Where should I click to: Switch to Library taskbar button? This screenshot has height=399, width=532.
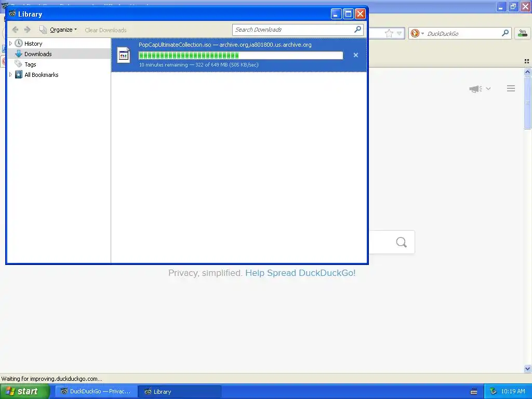180,392
